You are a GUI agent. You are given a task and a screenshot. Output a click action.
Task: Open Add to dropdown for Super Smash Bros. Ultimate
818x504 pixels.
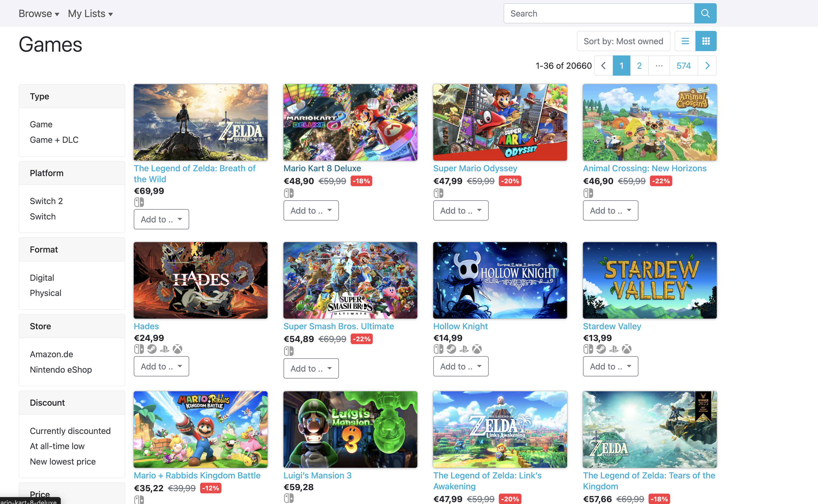pos(311,368)
